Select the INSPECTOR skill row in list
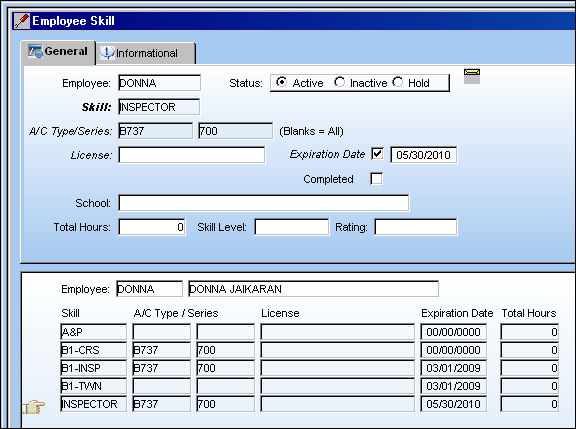 [x=93, y=404]
